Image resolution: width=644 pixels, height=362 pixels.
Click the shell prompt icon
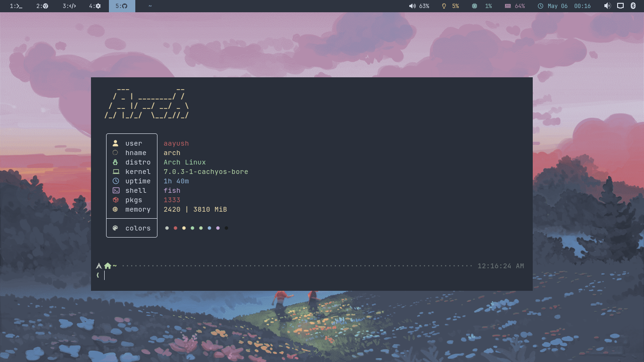(x=116, y=190)
